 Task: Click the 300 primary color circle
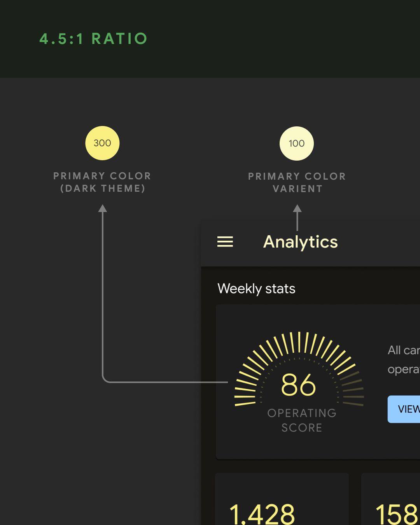tap(102, 143)
